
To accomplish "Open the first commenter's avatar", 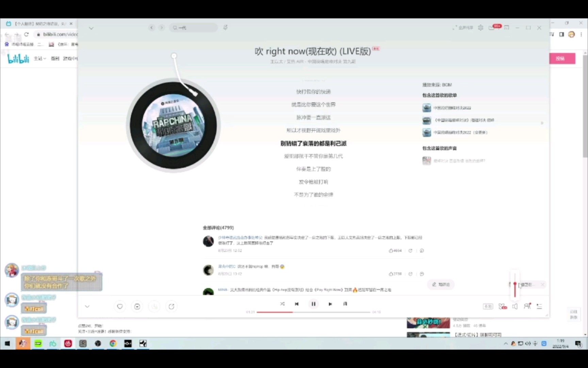I will (208, 241).
